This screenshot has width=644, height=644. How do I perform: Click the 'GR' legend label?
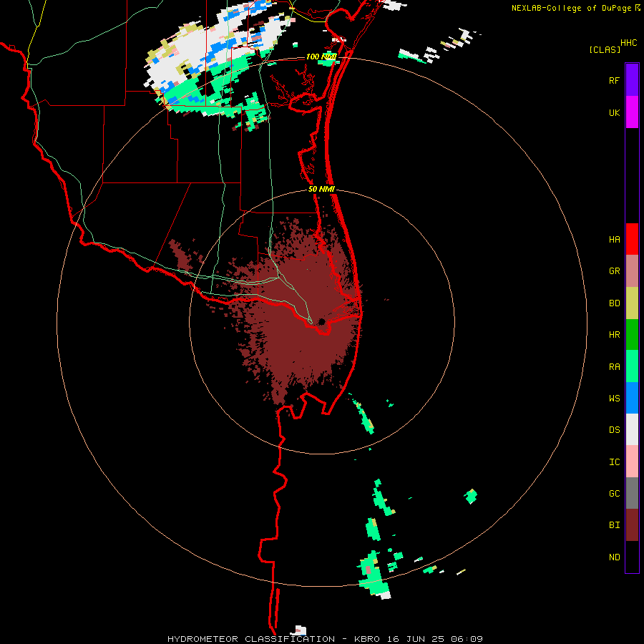click(x=615, y=271)
